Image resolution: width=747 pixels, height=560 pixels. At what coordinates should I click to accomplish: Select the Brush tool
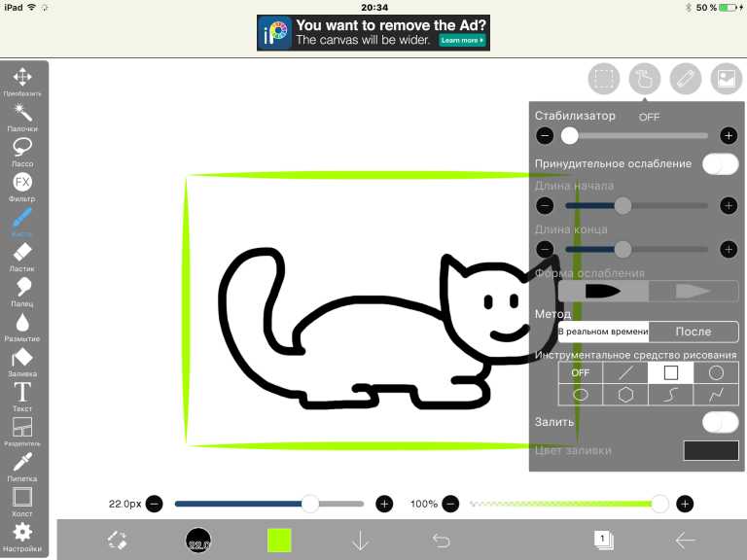[x=22, y=222]
